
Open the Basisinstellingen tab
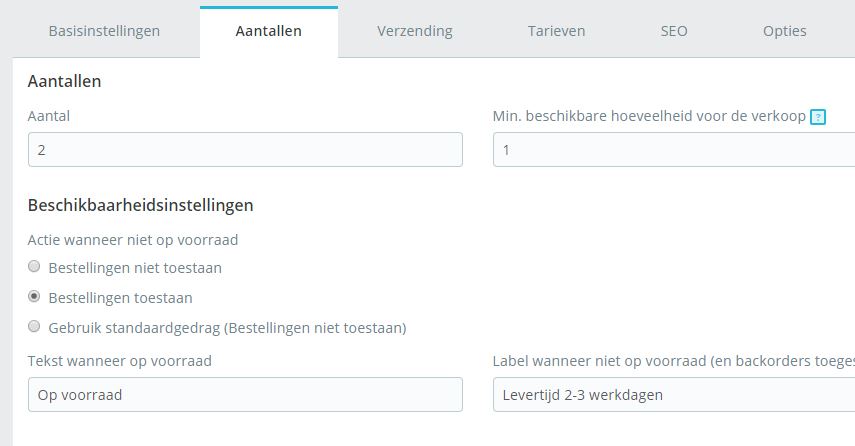tap(104, 31)
